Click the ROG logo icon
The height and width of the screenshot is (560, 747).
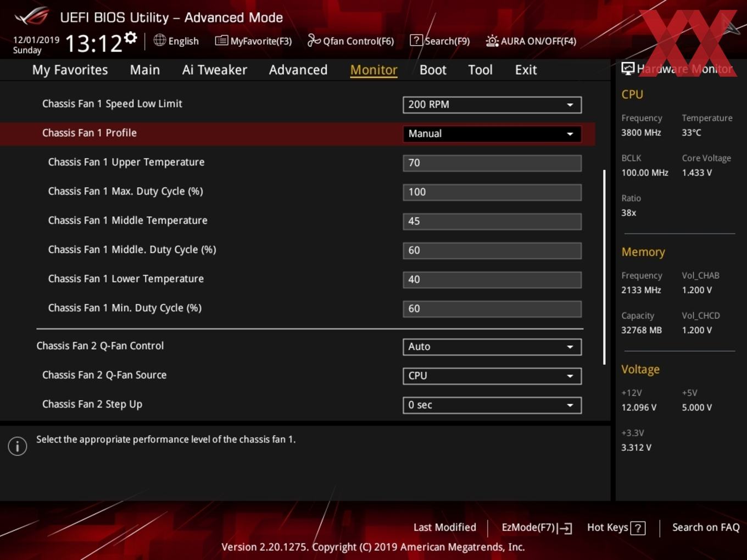point(32,16)
